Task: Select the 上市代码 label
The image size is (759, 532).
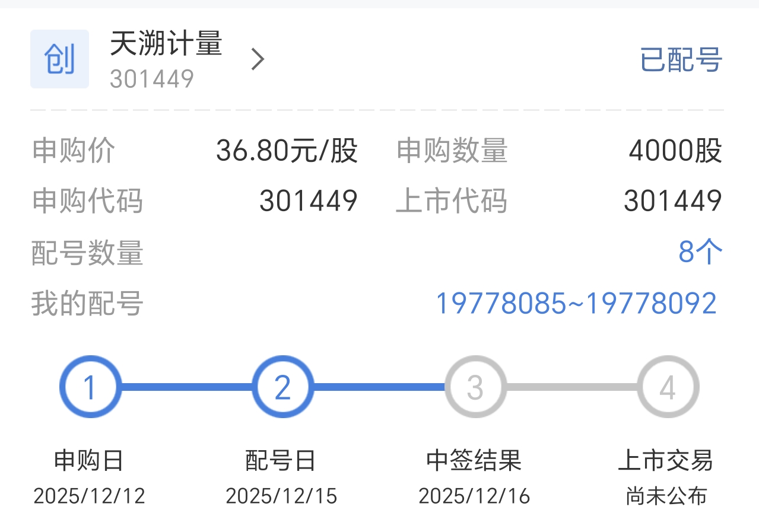Action: [452, 201]
